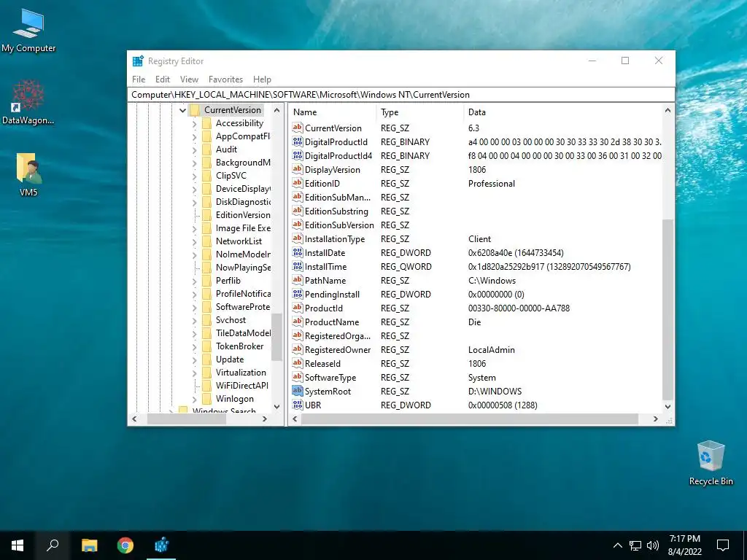Click the Registry Editor taskbar button
This screenshot has height=560, width=747.
[161, 545]
